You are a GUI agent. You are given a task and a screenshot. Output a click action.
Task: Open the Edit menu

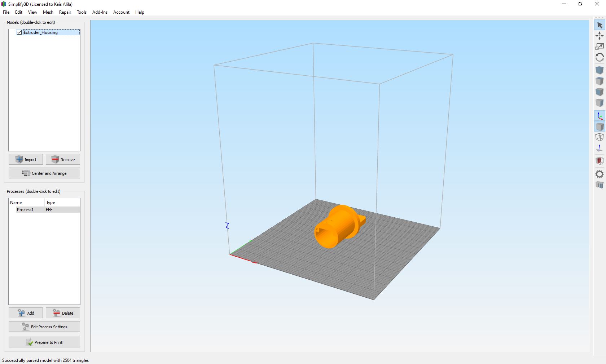19,12
